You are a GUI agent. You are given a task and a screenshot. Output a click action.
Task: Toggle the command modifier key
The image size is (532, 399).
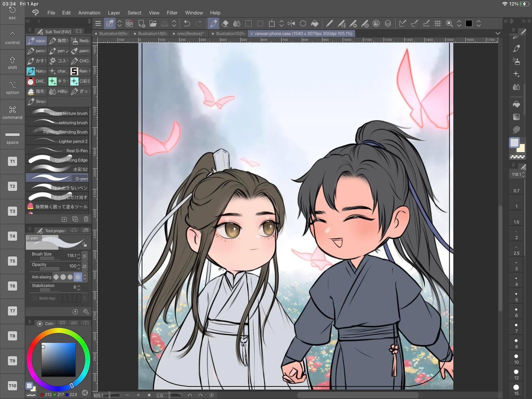(x=12, y=112)
